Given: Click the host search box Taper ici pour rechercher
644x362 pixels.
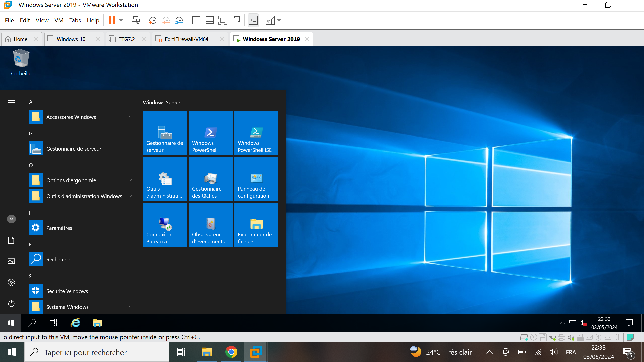Looking at the screenshot, I should tap(97, 352).
